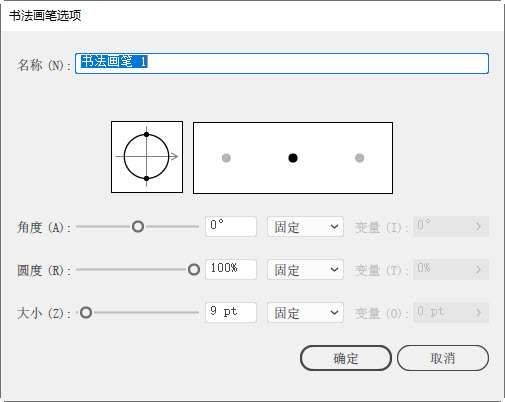
Task: Click the 圆度 value field showing 100%
Action: [x=231, y=269]
